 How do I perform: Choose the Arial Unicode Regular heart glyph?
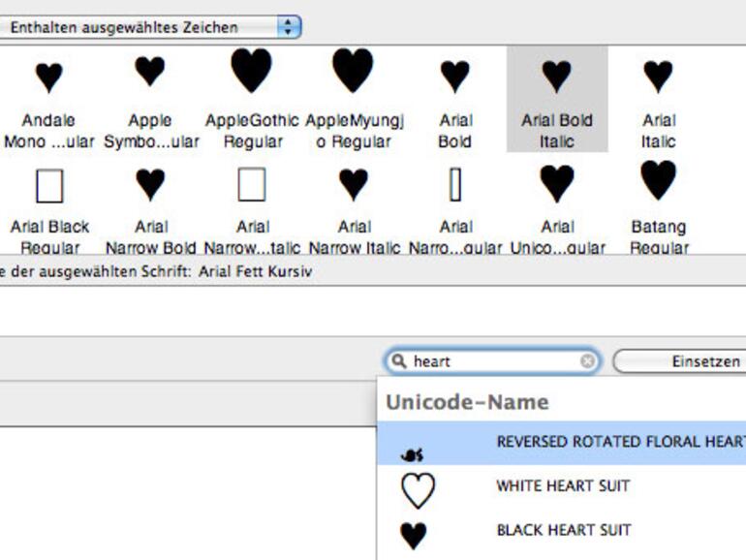557,184
